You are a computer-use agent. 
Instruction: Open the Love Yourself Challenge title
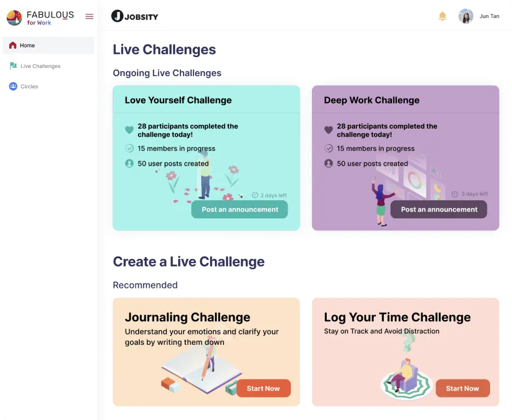click(x=178, y=100)
